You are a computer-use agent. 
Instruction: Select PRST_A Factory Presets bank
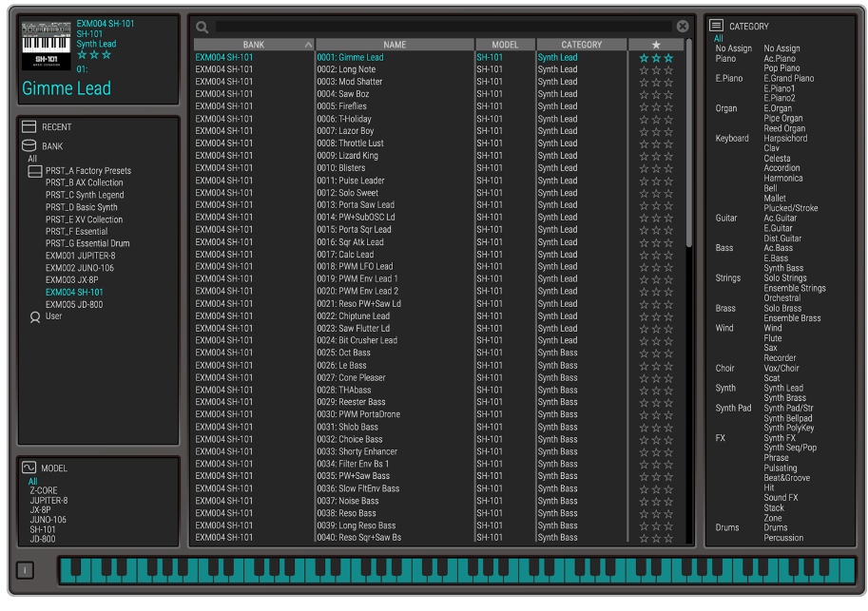(x=88, y=171)
